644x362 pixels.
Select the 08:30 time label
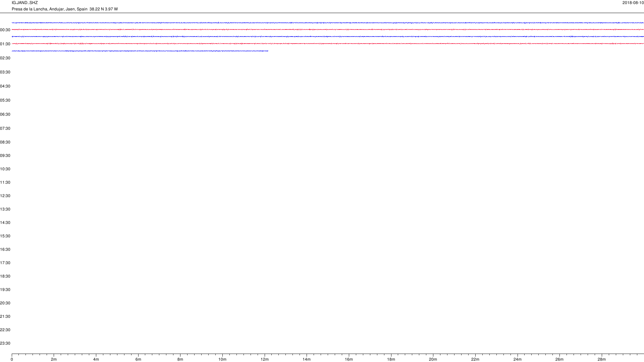tap(5, 142)
